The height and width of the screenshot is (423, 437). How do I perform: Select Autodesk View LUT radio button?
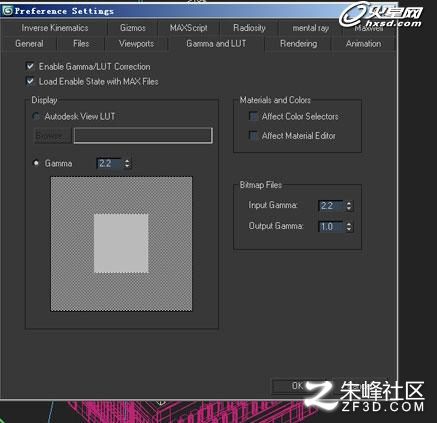(x=36, y=116)
